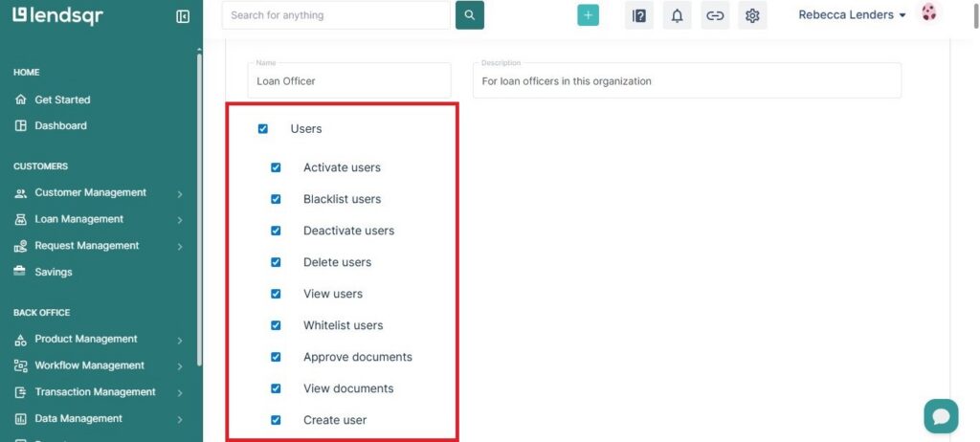
Task: Click the 'Approve documents' label
Action: [x=358, y=357]
